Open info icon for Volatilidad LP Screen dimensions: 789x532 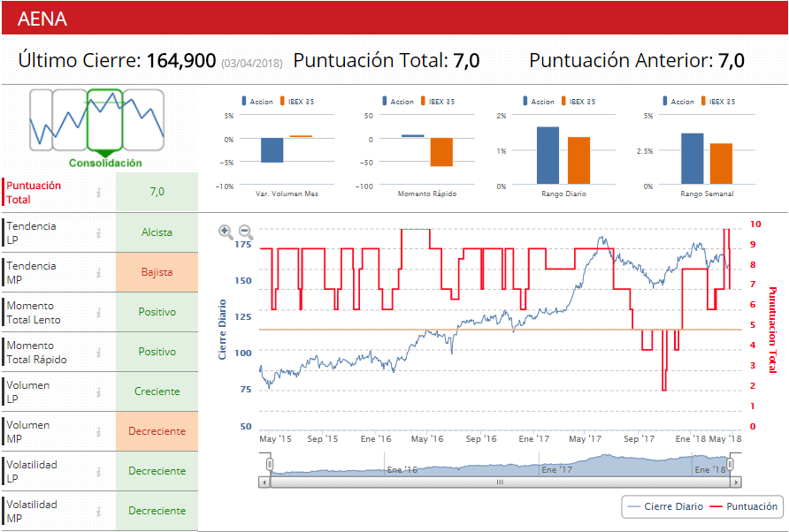coord(99,471)
